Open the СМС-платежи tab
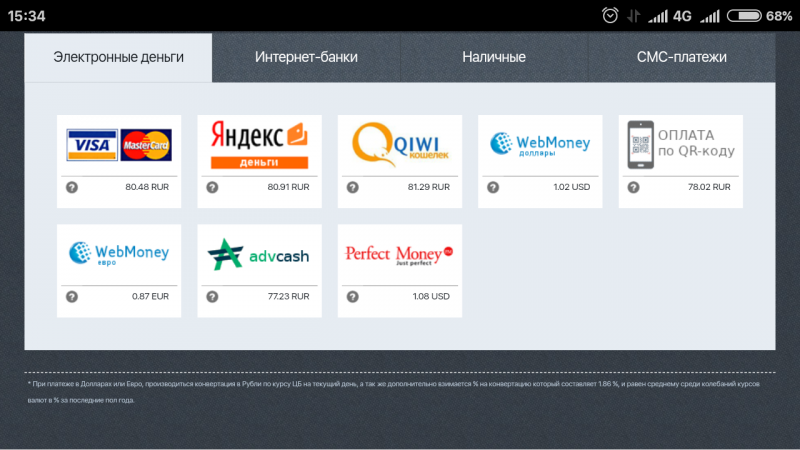The image size is (800, 450). click(x=682, y=57)
